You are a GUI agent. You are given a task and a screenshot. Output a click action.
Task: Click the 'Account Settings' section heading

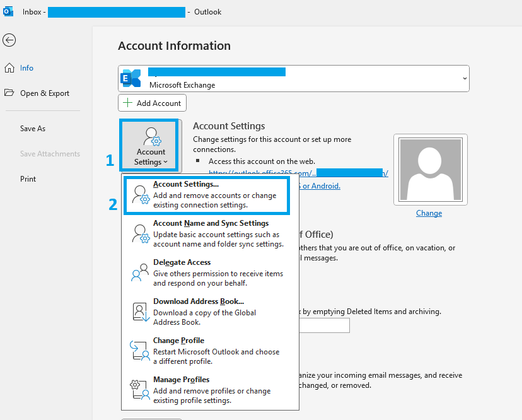229,126
